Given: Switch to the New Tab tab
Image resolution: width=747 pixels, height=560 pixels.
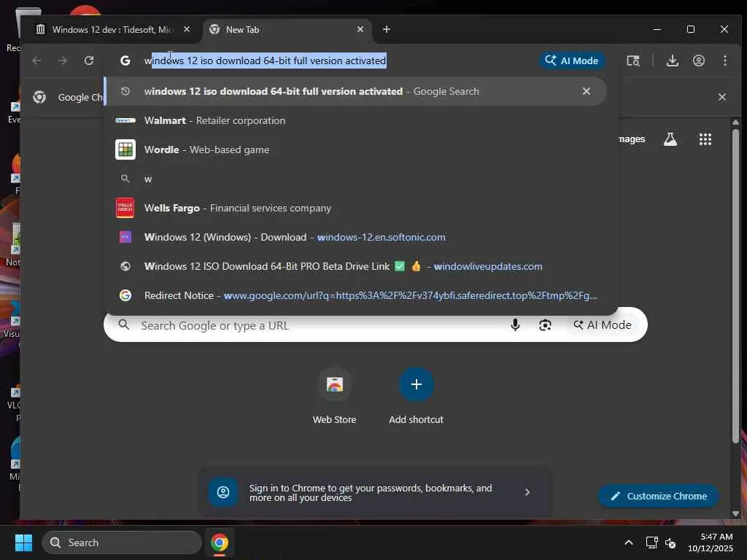Looking at the screenshot, I should pyautogui.click(x=286, y=29).
